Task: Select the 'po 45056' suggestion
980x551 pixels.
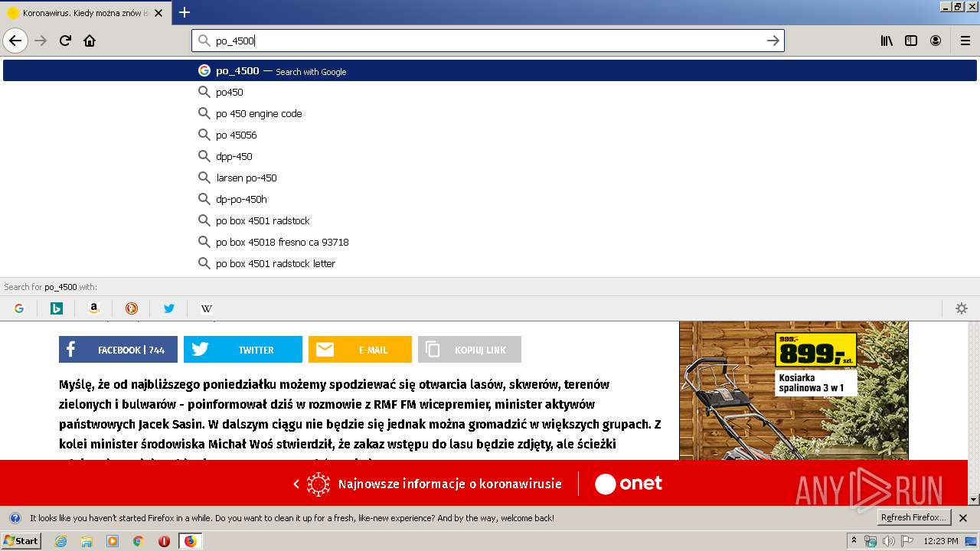Action: (490, 135)
